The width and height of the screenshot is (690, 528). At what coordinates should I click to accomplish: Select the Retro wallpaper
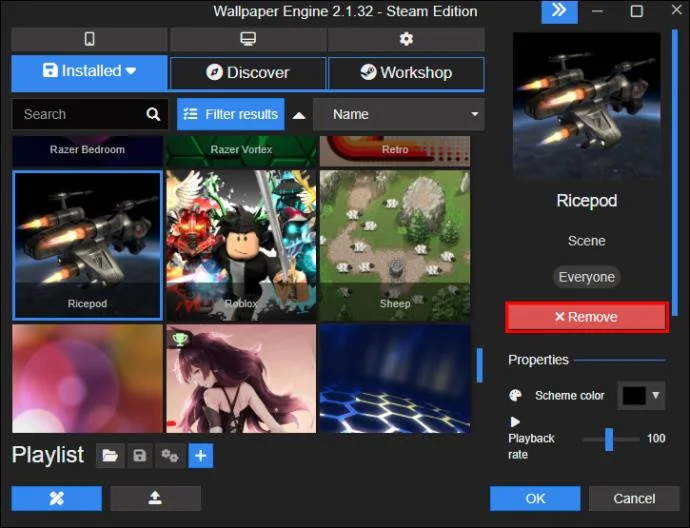click(x=395, y=151)
